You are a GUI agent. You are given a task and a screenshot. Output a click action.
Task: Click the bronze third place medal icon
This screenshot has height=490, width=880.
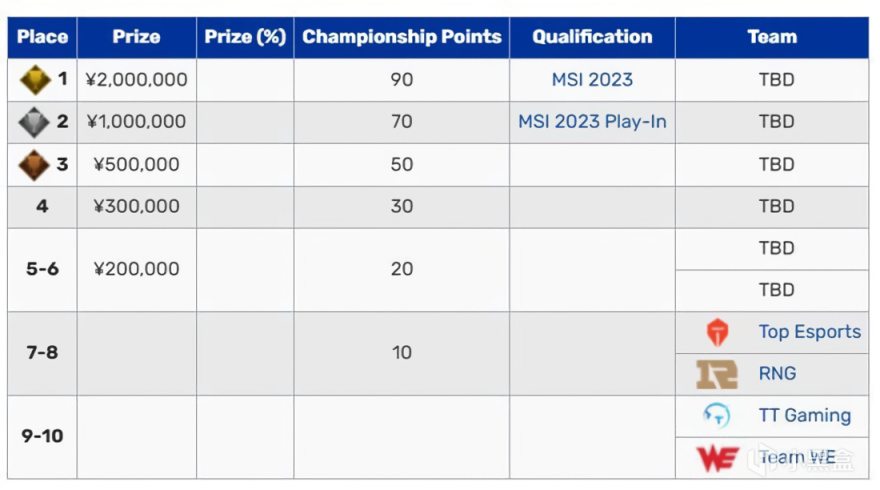click(34, 165)
